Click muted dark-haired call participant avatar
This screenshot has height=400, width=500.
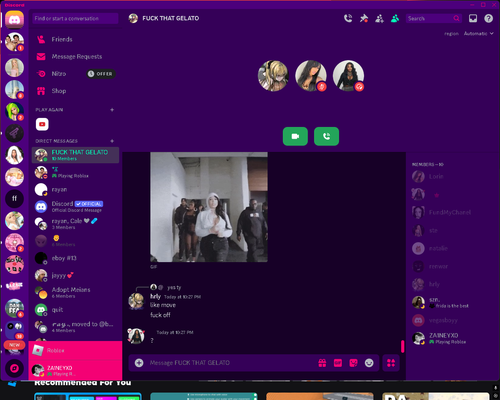(311, 76)
